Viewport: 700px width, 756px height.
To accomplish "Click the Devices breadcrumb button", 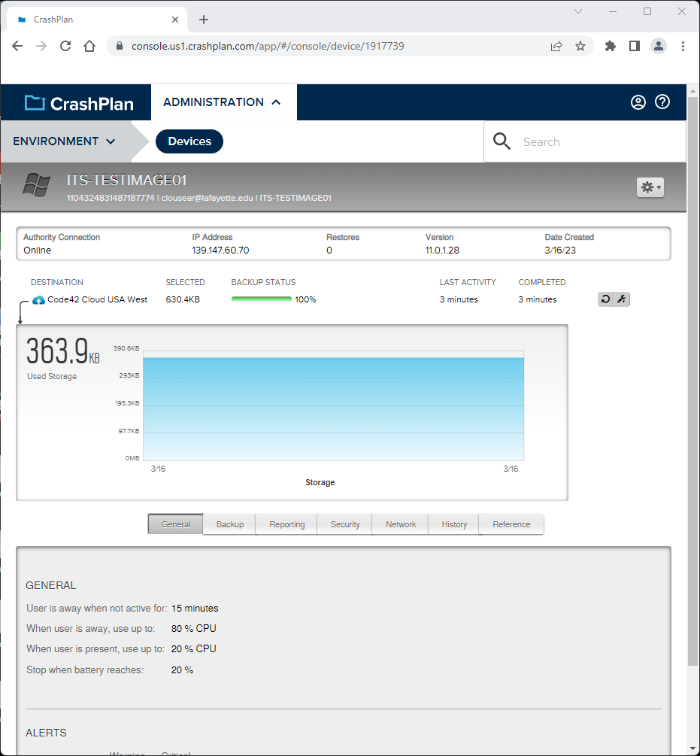I will pyautogui.click(x=189, y=141).
